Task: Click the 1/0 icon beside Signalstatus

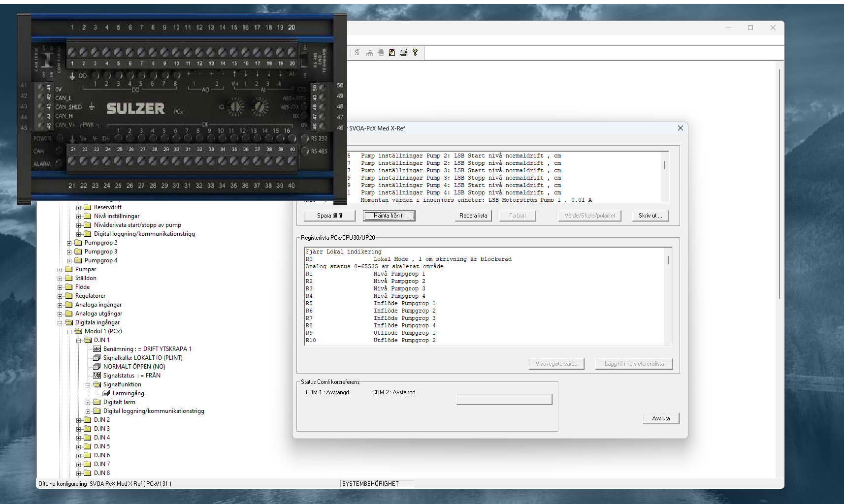Action: (97, 376)
